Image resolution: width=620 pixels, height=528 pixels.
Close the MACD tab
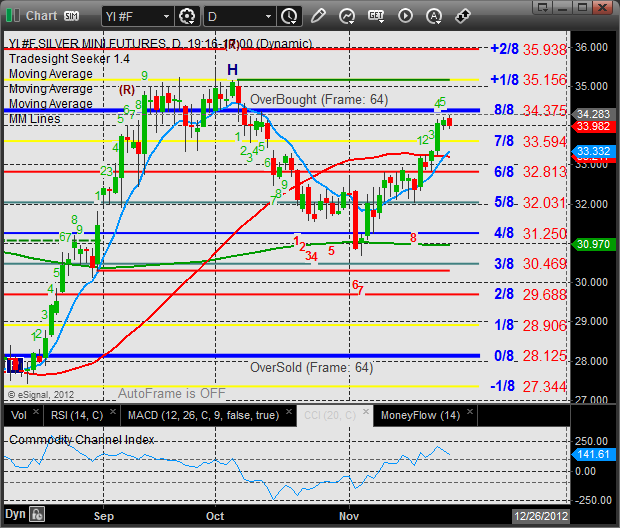click(x=289, y=411)
